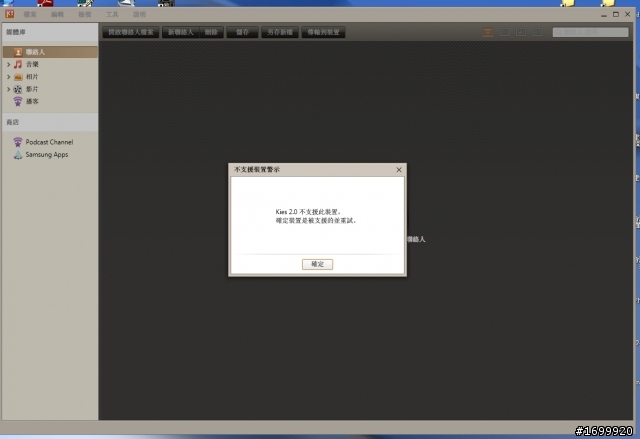Click the 新聯絡人 new contact button
This screenshot has width=640, height=439.
pyautogui.click(x=180, y=32)
